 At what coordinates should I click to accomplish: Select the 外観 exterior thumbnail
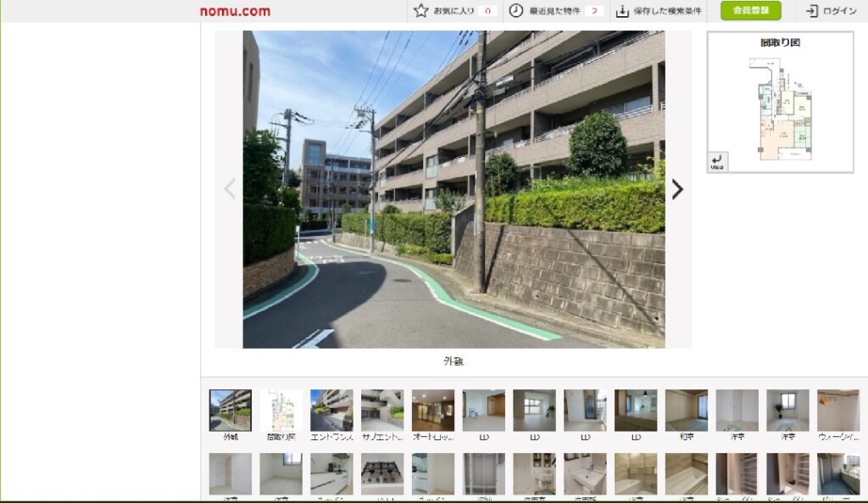(x=231, y=411)
